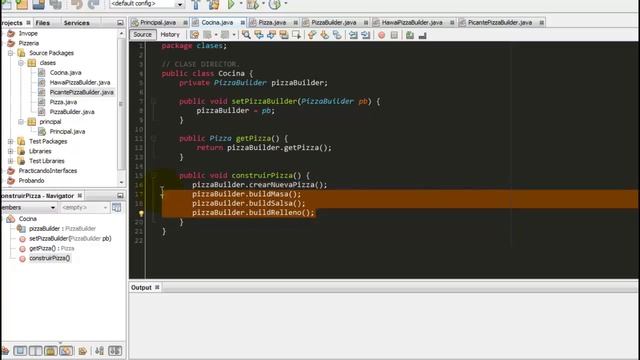
Task: Click the Uncomment code icon
Action: pos(422,35)
